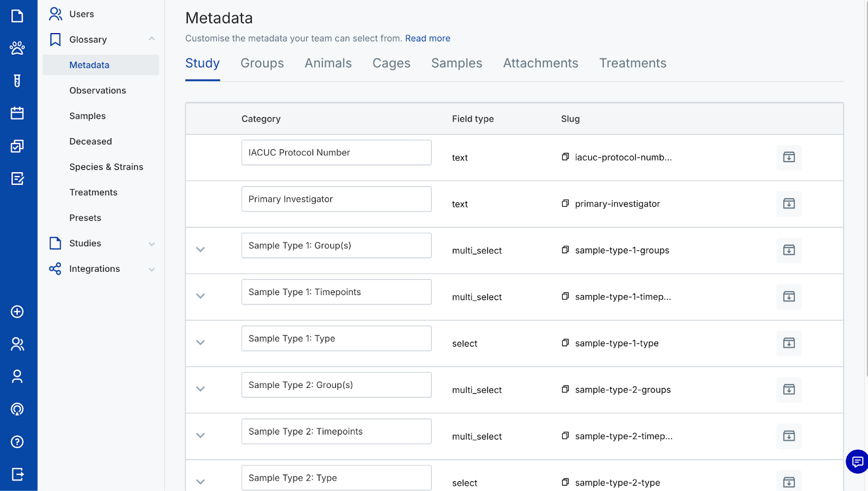
Task: Archive the Primary Investigator metadata row
Action: 789,203
